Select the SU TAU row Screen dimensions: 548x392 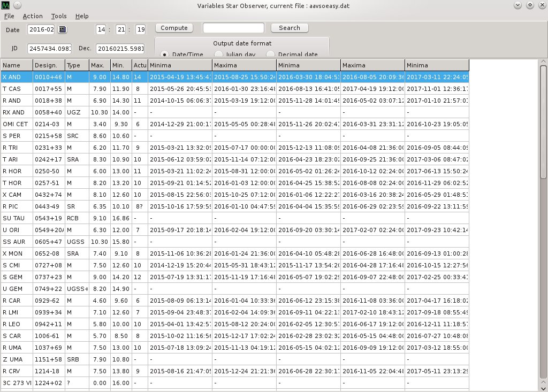[x=235, y=218]
